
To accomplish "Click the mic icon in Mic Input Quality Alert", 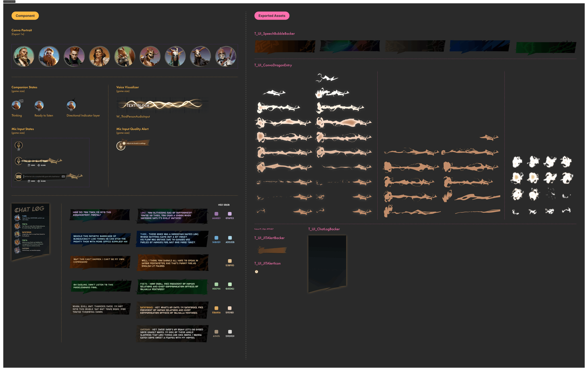I will point(121,146).
